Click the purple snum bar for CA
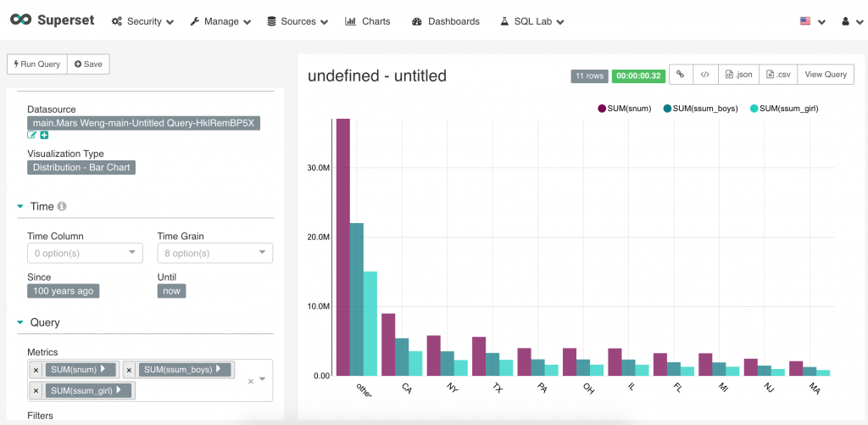Viewport: 868px width, 425px height. pos(388,344)
